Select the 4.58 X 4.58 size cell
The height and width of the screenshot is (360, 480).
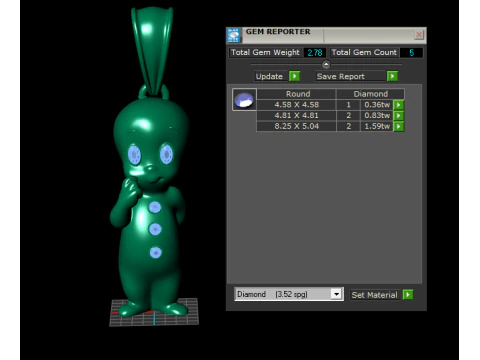[296, 105]
